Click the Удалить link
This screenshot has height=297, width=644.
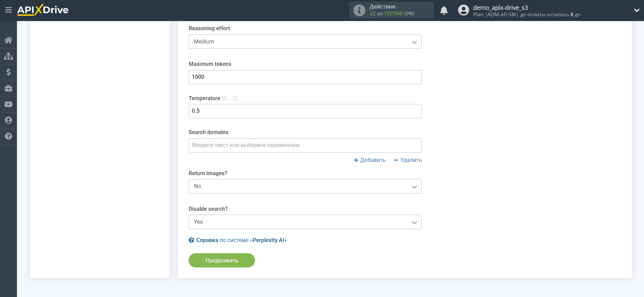click(408, 160)
